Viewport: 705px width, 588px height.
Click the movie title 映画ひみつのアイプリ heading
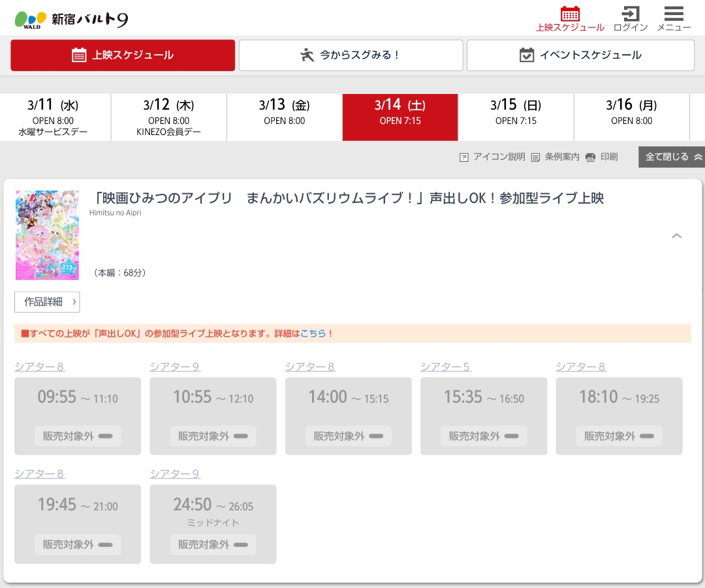click(x=349, y=198)
